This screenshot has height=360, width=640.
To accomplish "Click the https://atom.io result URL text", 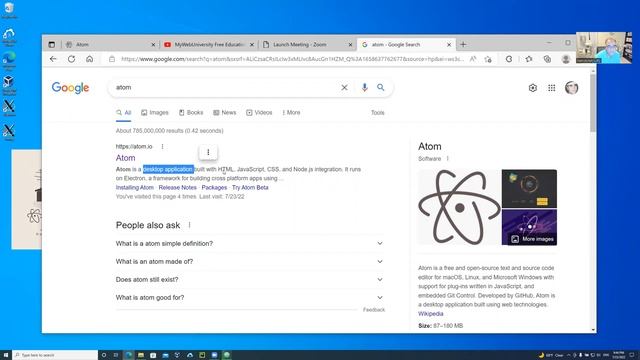I will [x=134, y=147].
